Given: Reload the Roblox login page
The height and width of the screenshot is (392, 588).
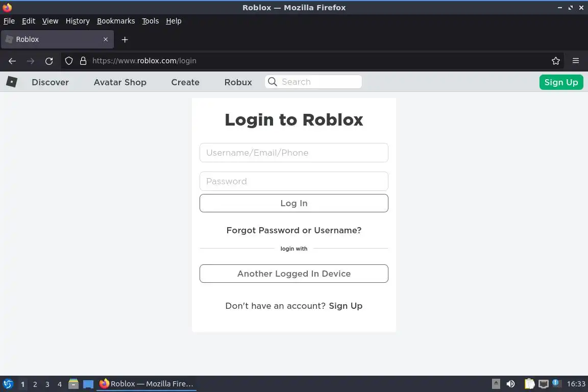Looking at the screenshot, I should [x=49, y=61].
